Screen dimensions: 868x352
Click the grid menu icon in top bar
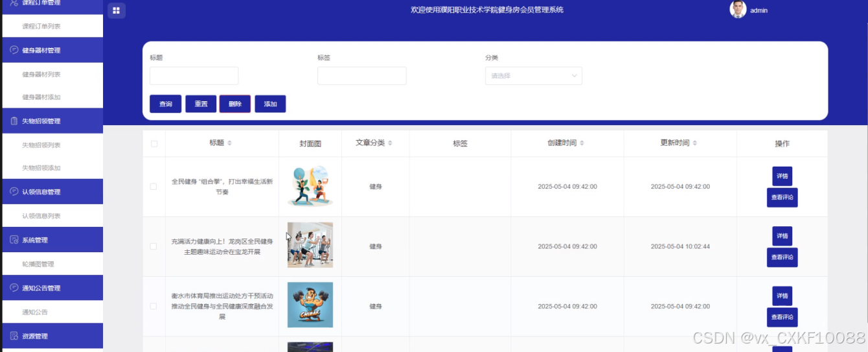coord(116,10)
